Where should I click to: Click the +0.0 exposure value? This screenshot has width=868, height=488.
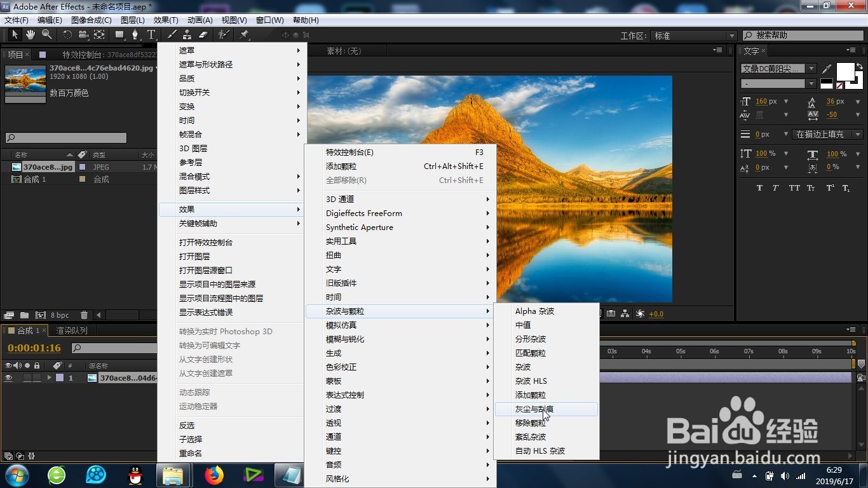pyautogui.click(x=656, y=314)
